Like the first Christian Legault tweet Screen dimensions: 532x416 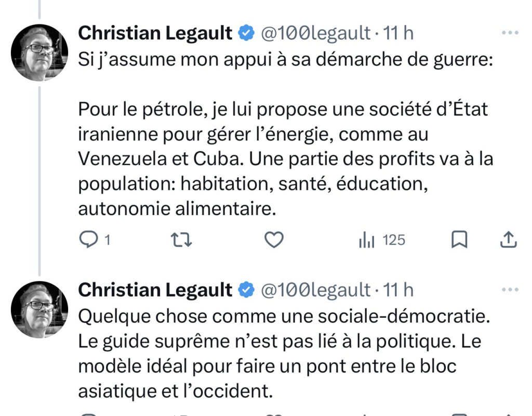(x=274, y=239)
